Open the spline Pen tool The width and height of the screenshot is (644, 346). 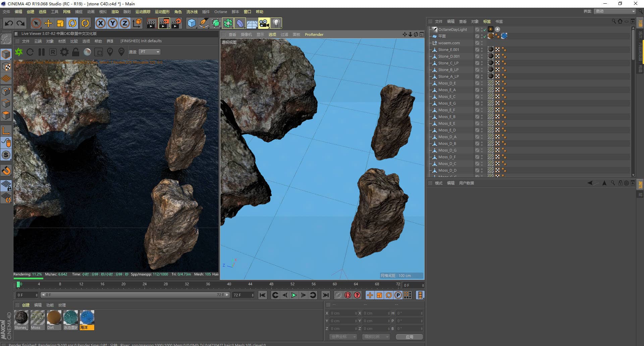(204, 23)
